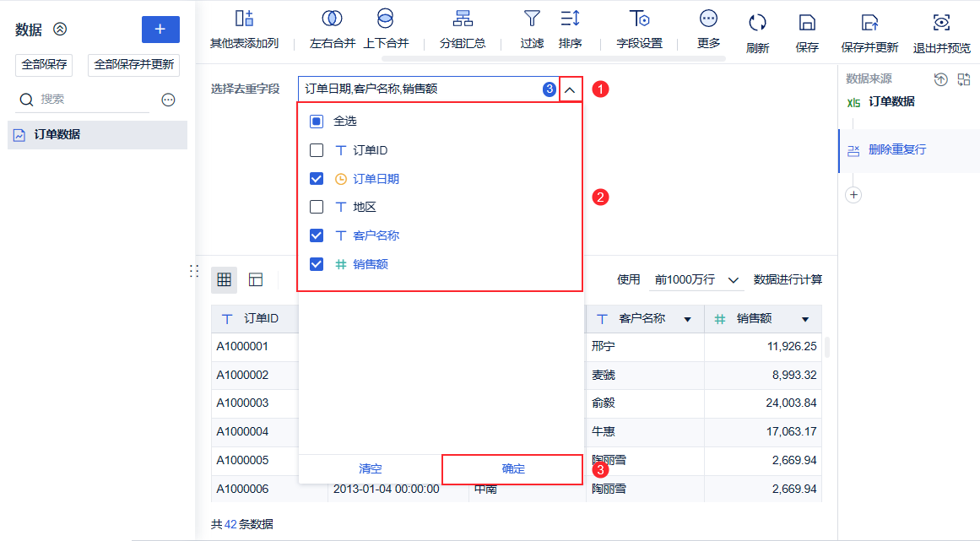Open the 销售额 column header dropdown
The height and width of the screenshot is (541, 980).
[805, 319]
